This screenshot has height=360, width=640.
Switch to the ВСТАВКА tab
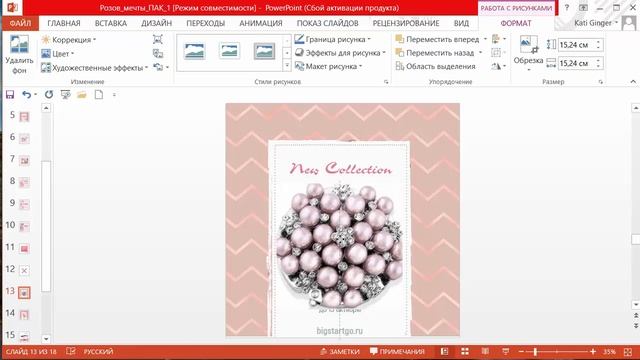[x=111, y=23]
